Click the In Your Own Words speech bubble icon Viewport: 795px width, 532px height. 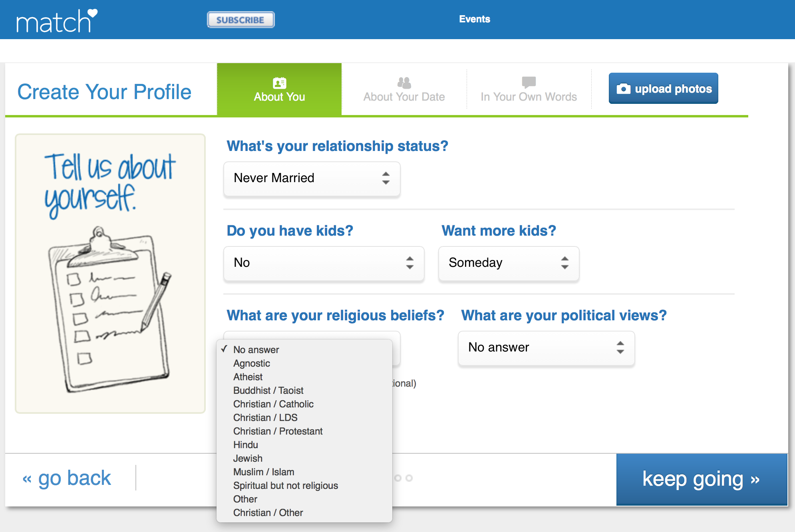[529, 82]
